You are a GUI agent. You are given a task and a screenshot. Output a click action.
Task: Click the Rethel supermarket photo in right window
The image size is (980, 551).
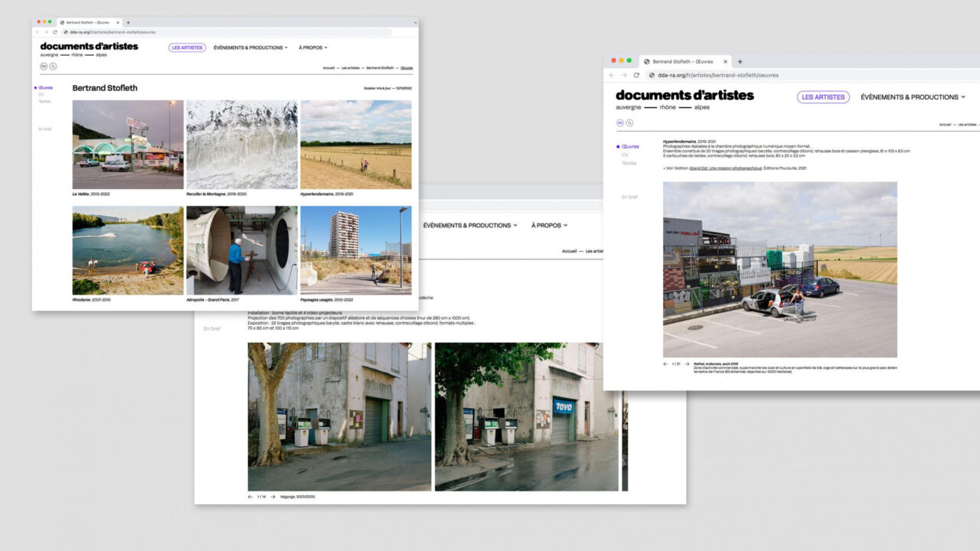pyautogui.click(x=780, y=269)
